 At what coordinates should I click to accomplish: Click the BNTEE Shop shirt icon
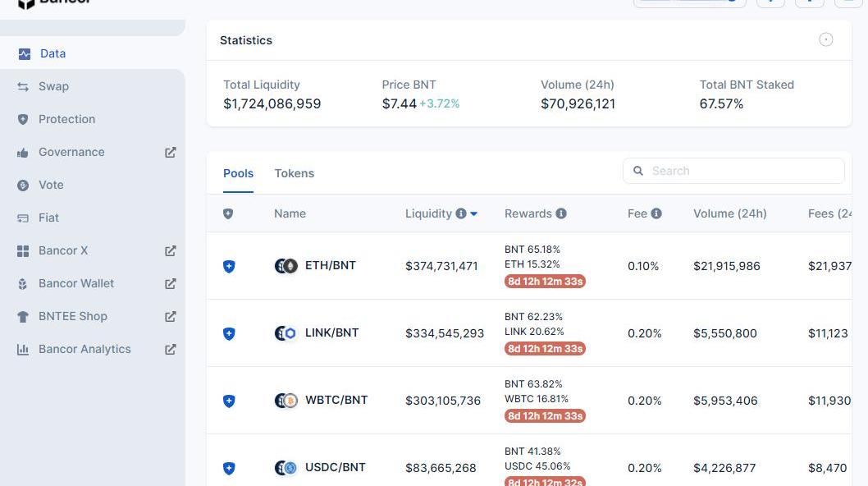(x=23, y=316)
